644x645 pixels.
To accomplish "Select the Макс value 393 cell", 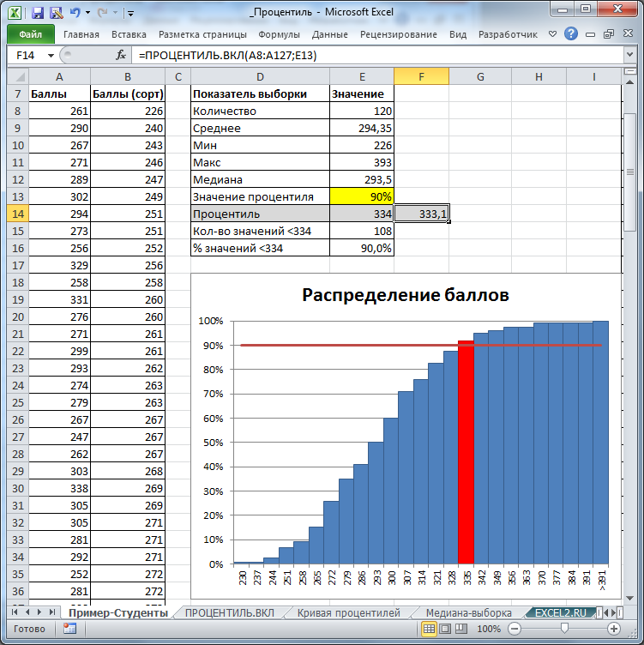I will pyautogui.click(x=362, y=162).
